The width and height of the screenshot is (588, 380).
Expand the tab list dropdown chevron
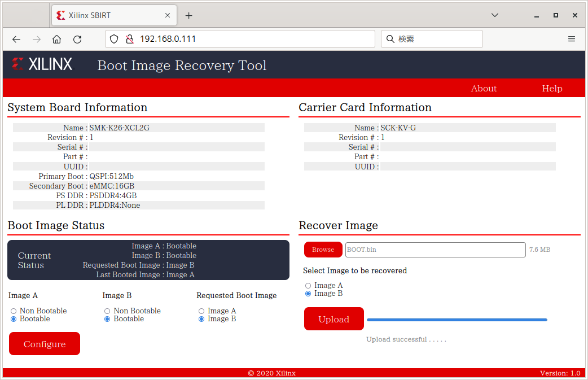pos(495,15)
